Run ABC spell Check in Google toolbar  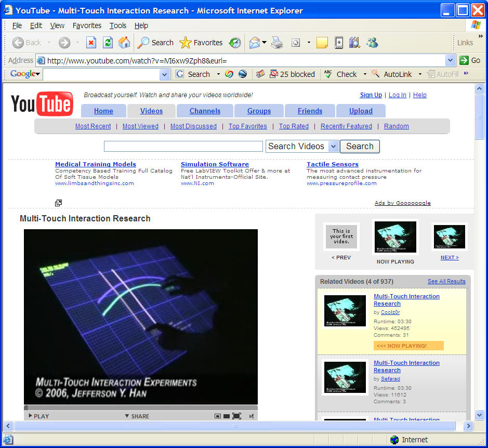click(340, 74)
